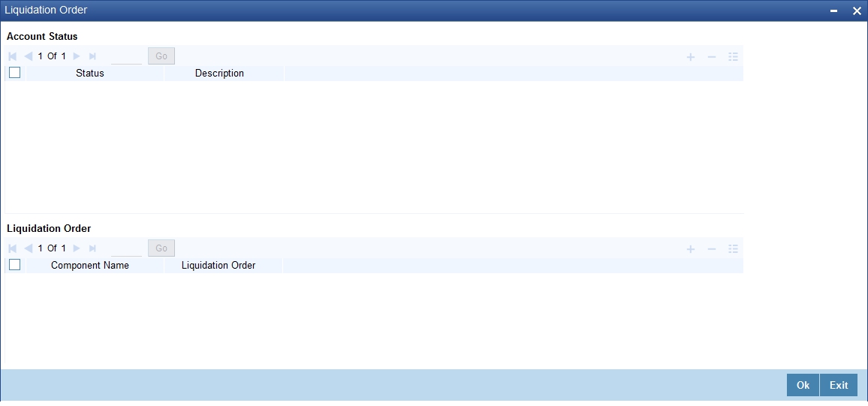Click the Exit button
Image resolution: width=868 pixels, height=406 pixels.
pos(839,385)
